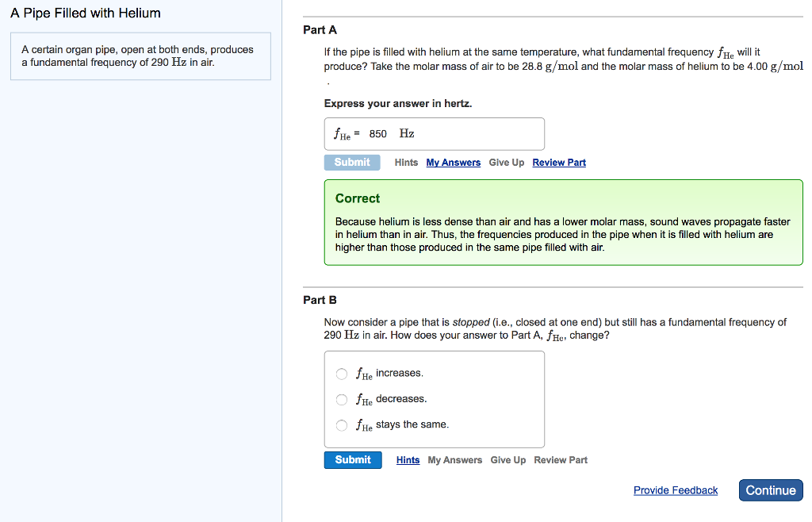Open Review Part link for Part A
The height and width of the screenshot is (522, 812).
(x=559, y=163)
